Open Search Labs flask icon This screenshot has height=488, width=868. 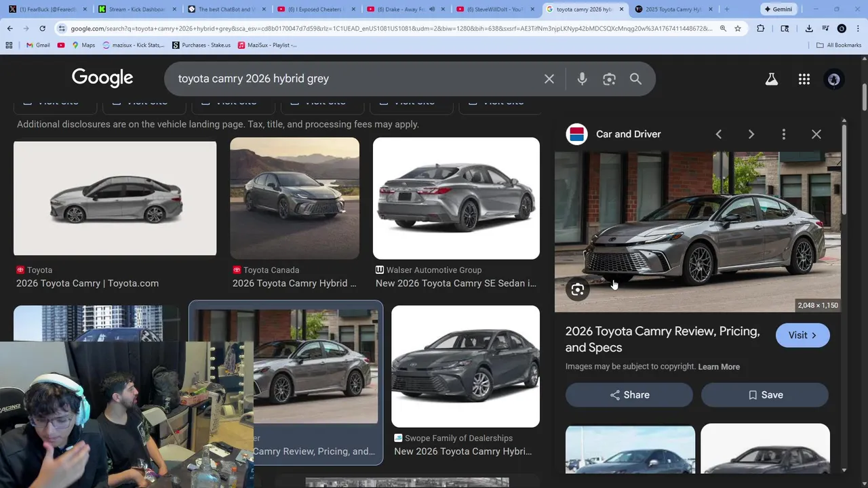click(772, 79)
